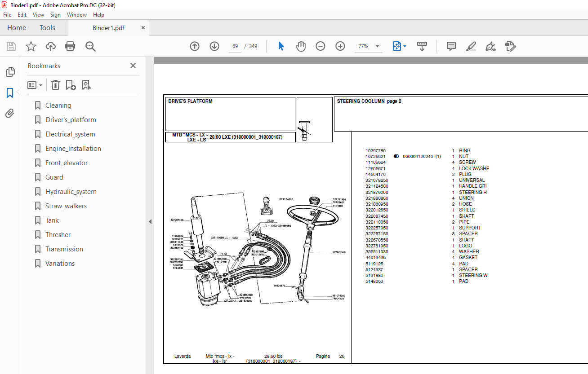Collapse navigation pane with side arrow
The width and height of the screenshot is (588, 374).
click(x=150, y=221)
